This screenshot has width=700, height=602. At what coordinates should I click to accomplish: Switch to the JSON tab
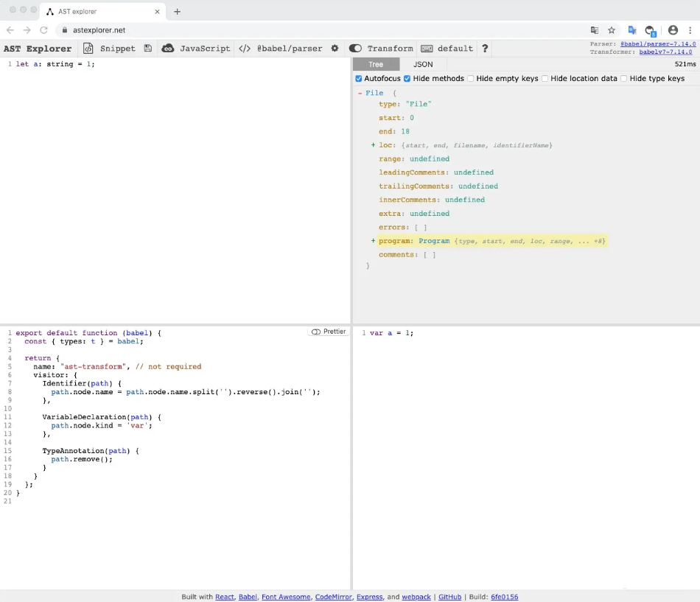tap(423, 64)
